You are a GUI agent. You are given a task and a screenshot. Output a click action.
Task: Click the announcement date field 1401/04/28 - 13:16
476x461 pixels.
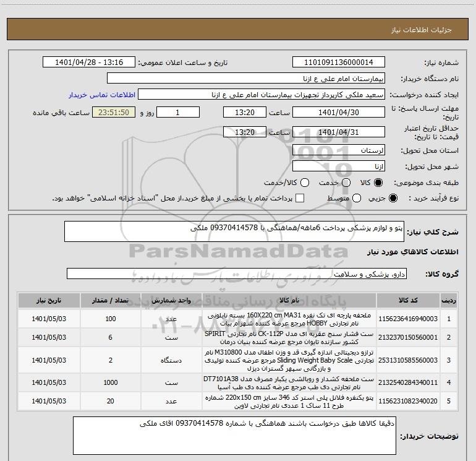click(x=89, y=62)
